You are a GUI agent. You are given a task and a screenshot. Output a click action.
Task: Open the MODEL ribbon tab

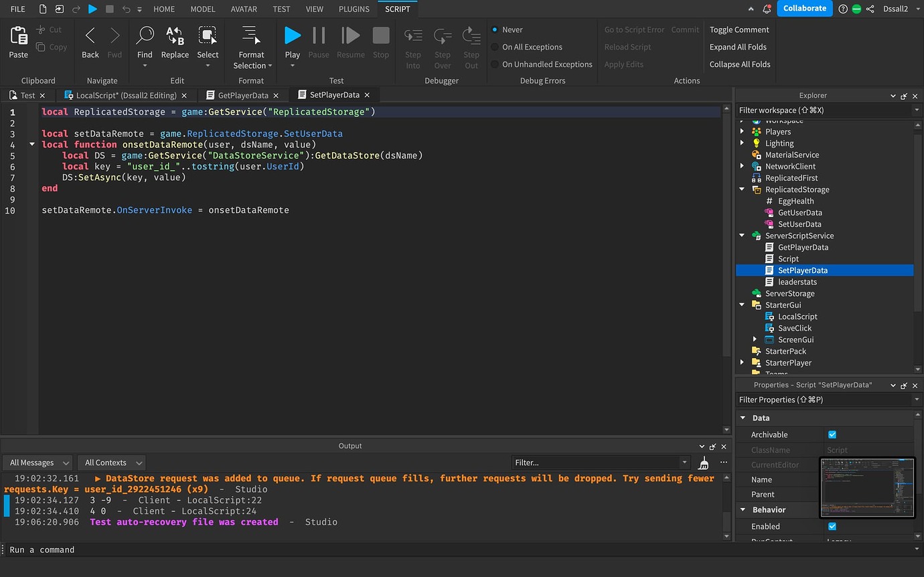(x=203, y=9)
